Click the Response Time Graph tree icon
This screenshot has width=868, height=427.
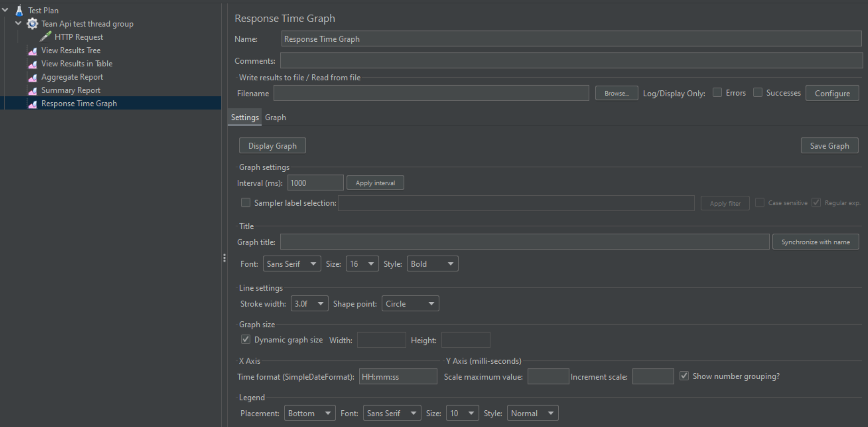(x=33, y=104)
